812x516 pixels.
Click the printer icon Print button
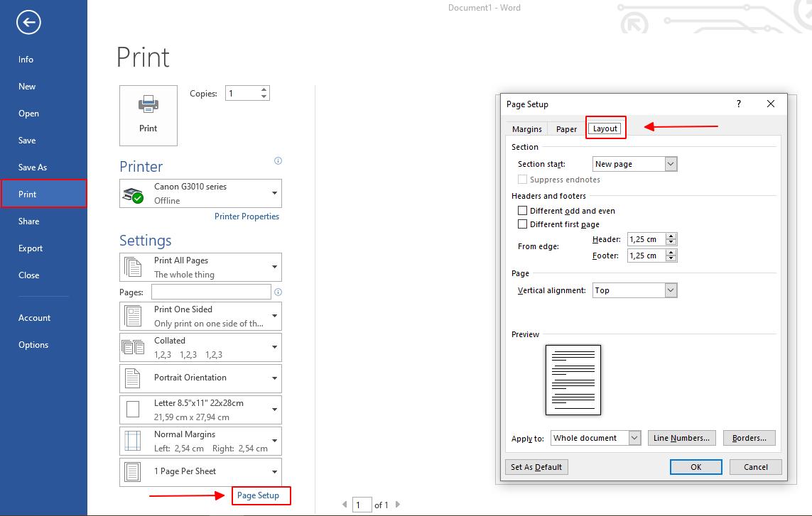click(x=148, y=115)
